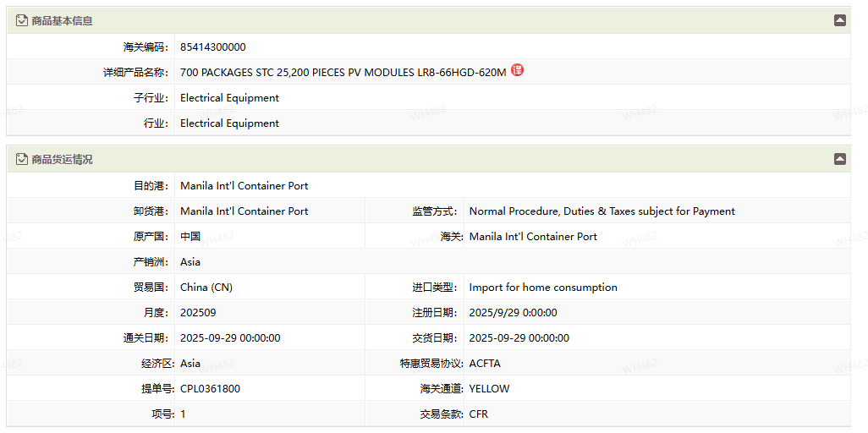The height and width of the screenshot is (433, 868).
Task: Click the 行业 Electrical Equipment value
Action: 229,123
